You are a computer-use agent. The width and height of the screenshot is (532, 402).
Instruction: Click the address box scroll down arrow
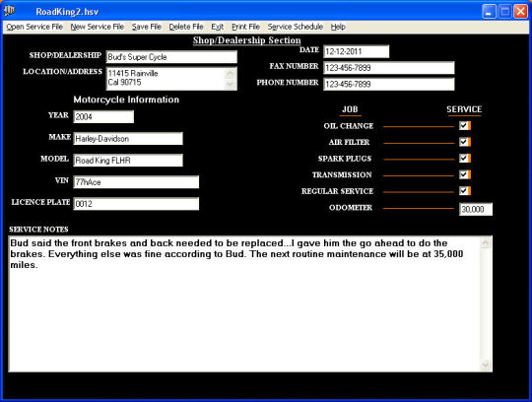230,84
